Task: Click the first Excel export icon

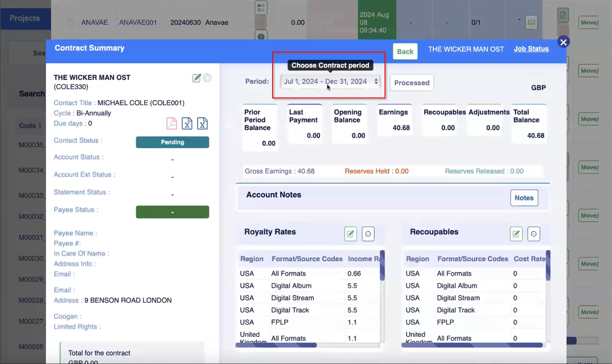Action: coord(187,124)
